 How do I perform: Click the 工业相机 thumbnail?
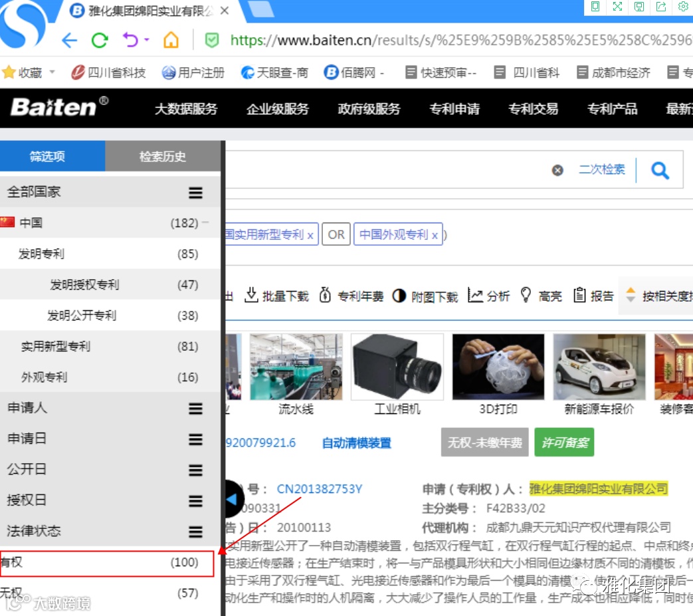pyautogui.click(x=397, y=367)
